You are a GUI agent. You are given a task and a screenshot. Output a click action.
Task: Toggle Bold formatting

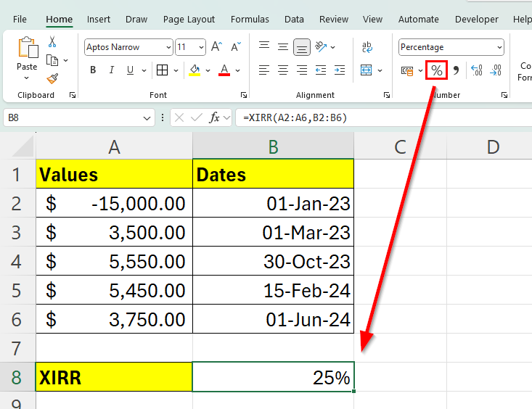93,70
